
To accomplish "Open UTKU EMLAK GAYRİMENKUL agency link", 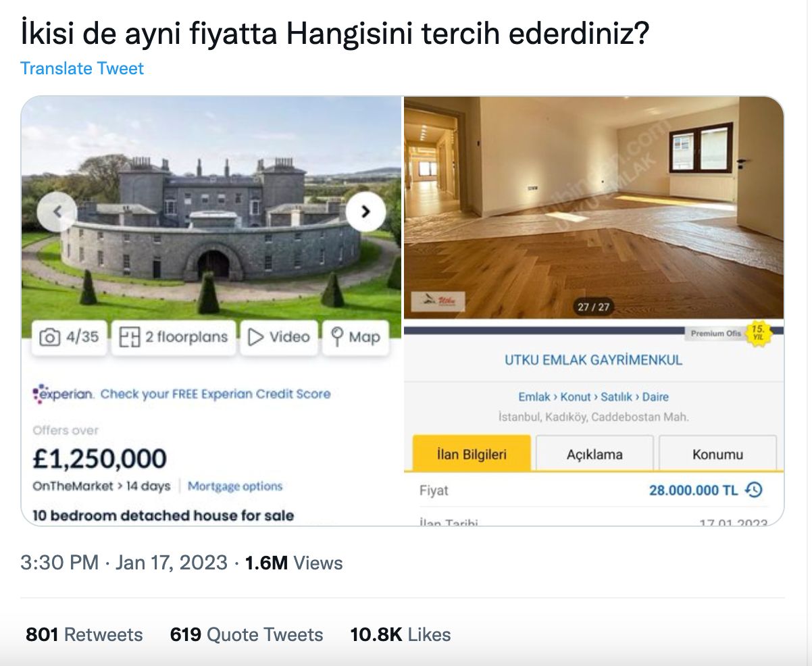I will [593, 360].
